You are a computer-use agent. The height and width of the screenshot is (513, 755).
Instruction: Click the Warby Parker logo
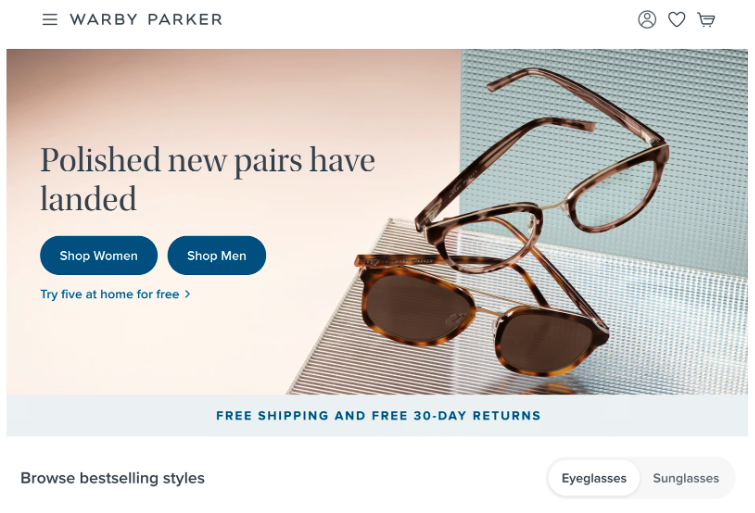click(x=146, y=20)
